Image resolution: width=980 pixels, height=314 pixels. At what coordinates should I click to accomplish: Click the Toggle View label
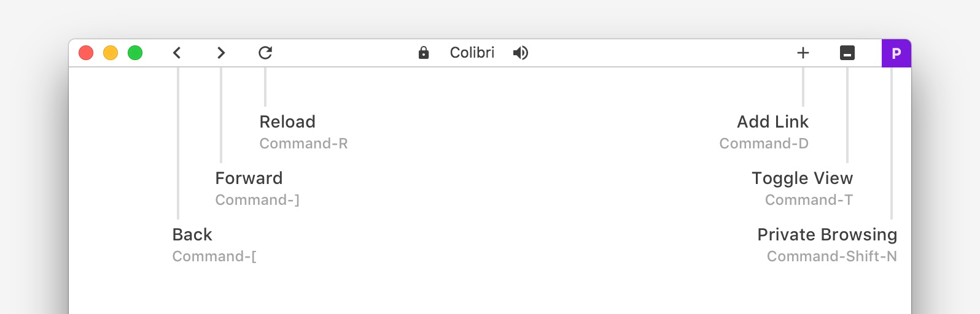[x=803, y=178]
